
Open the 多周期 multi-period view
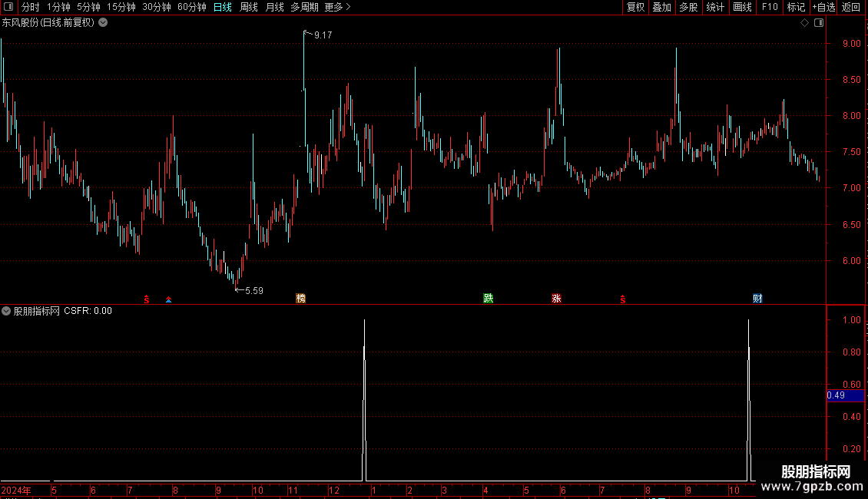click(x=304, y=7)
